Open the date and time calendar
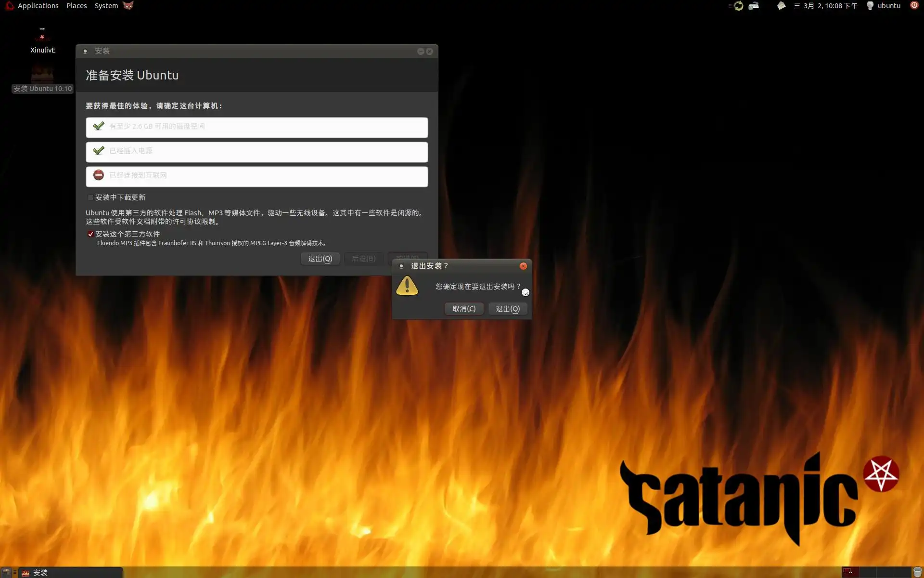This screenshot has width=924, height=578. [x=826, y=6]
